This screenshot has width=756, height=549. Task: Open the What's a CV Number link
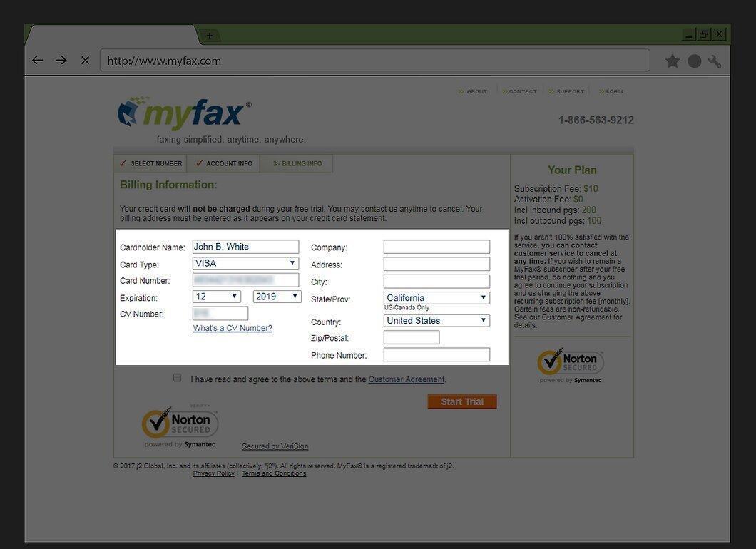point(233,328)
